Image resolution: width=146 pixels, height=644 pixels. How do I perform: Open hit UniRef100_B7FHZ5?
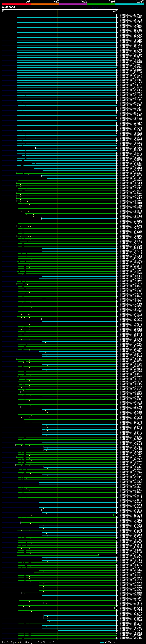131,15
